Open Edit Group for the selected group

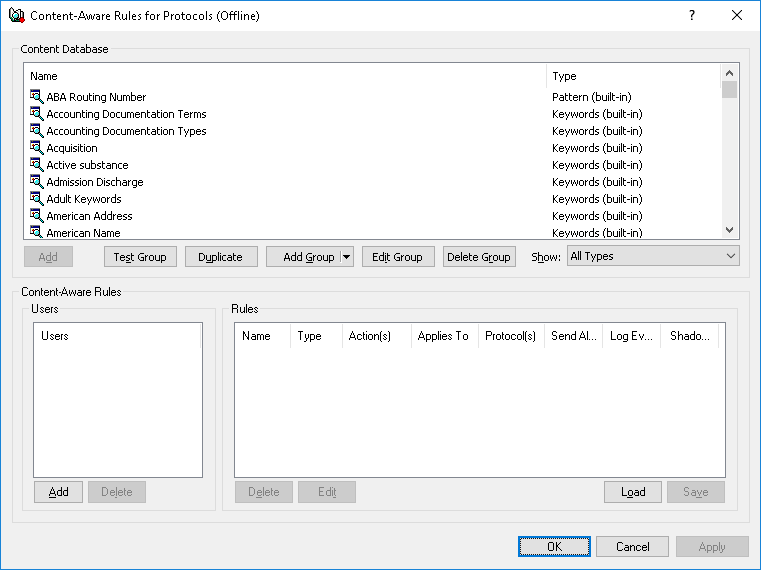[x=397, y=257]
